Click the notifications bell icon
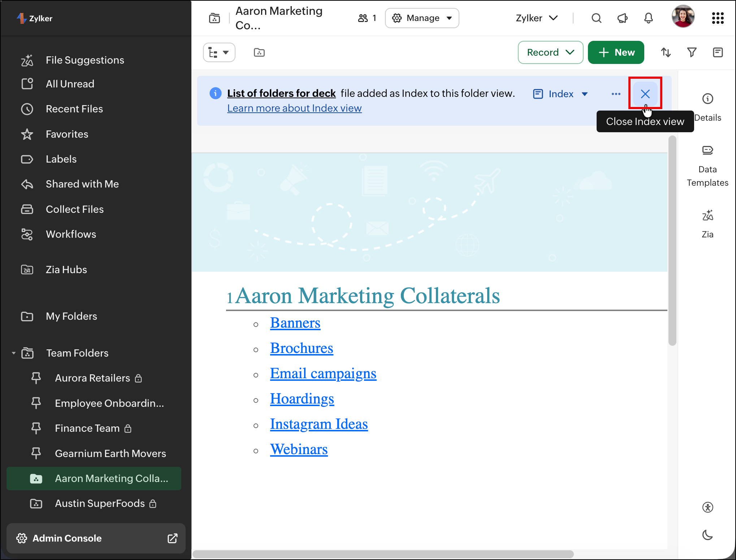This screenshot has height=560, width=736. click(649, 18)
